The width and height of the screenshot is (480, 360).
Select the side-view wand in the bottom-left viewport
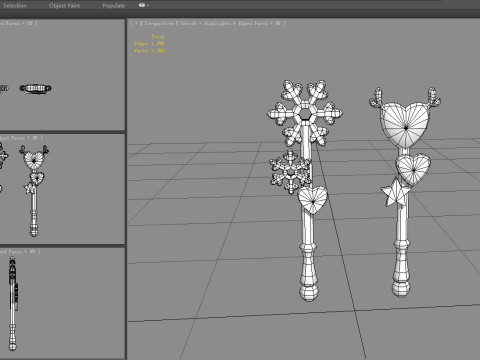click(13, 303)
